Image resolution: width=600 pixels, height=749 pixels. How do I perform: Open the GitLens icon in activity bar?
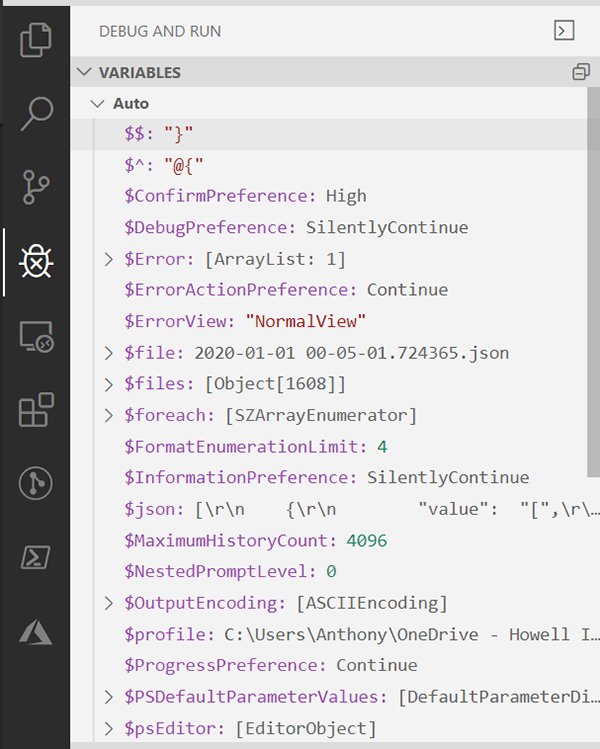click(35, 485)
